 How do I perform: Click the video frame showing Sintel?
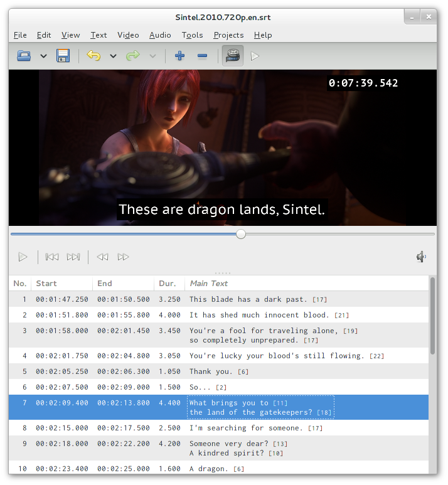pos(223,147)
